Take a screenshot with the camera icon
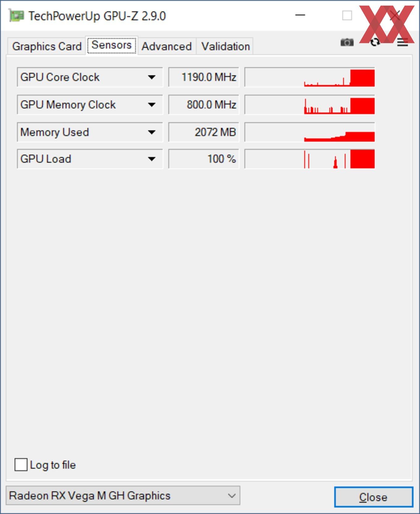420x514 pixels. point(347,42)
